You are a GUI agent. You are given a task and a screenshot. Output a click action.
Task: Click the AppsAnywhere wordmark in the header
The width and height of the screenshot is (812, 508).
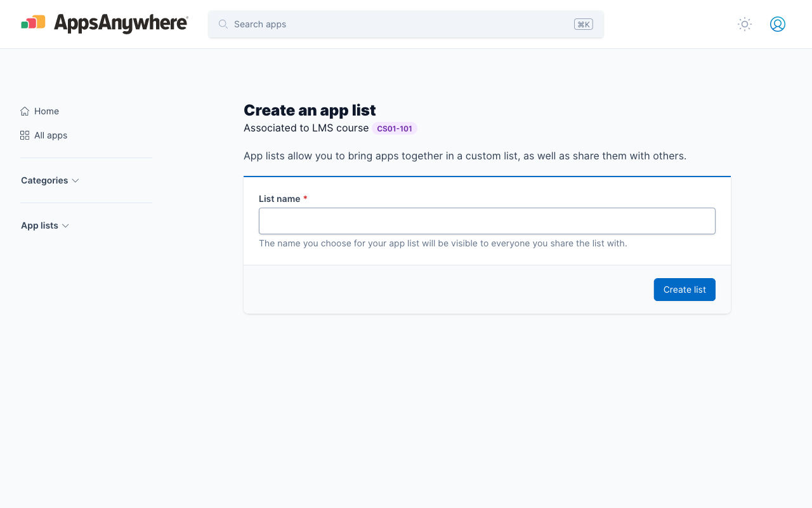(121, 24)
